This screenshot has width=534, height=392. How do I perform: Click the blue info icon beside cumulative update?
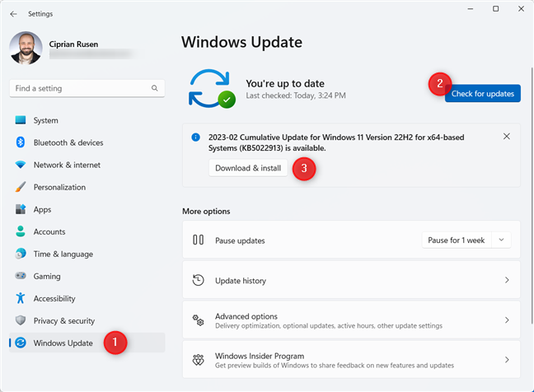[196, 138]
